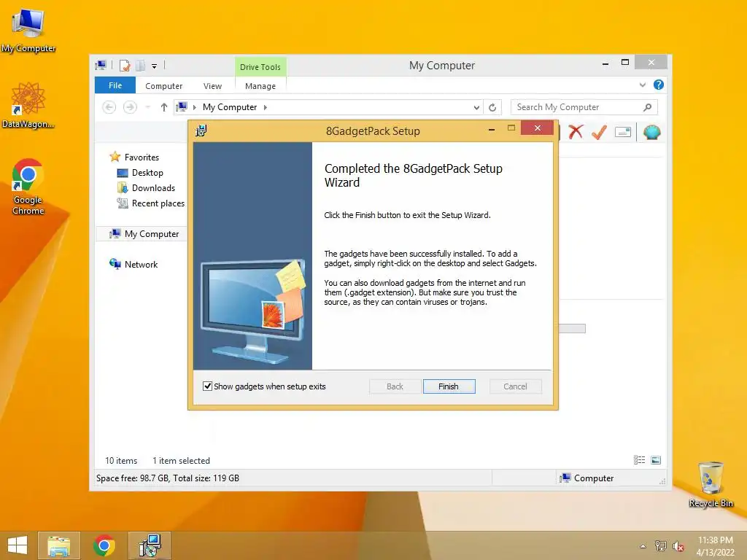Viewport: 747px width, 560px height.
Task: Close the 8GadgetPack Setup dialog
Action: [x=538, y=128]
